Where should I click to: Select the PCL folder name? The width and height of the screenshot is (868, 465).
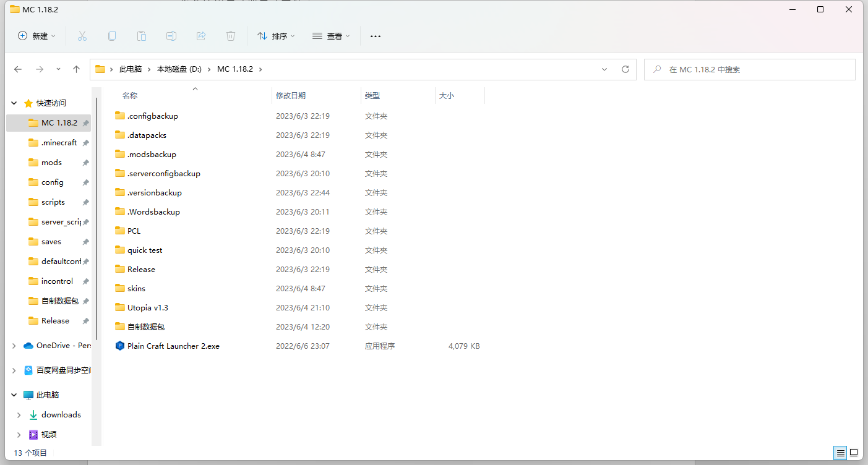point(134,231)
